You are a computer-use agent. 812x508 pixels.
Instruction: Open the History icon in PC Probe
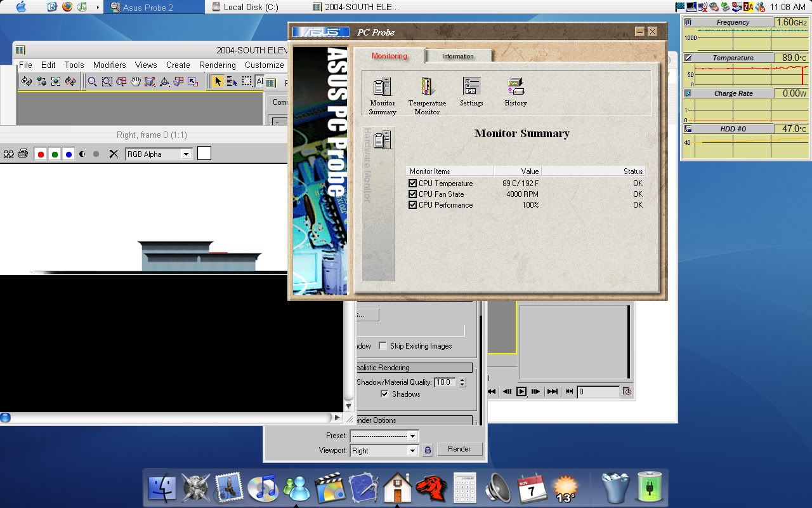point(516,92)
